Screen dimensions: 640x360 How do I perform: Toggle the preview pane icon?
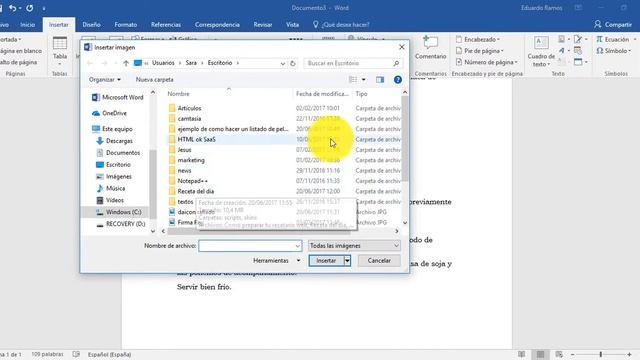click(380, 80)
